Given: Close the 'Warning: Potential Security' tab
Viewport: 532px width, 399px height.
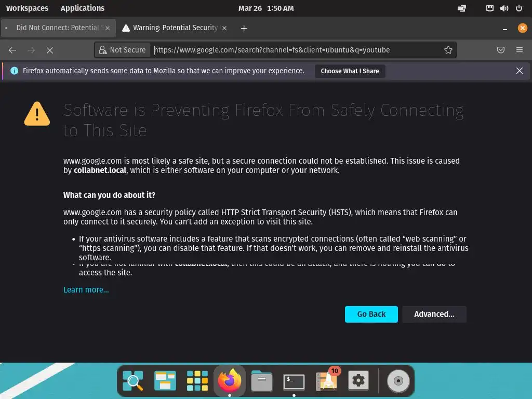Looking at the screenshot, I should coord(224,28).
